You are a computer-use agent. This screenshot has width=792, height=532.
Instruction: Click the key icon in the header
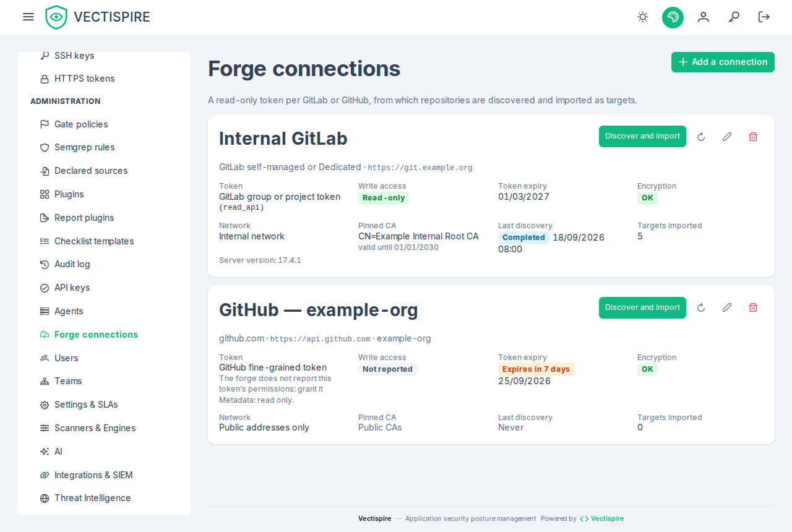click(734, 17)
